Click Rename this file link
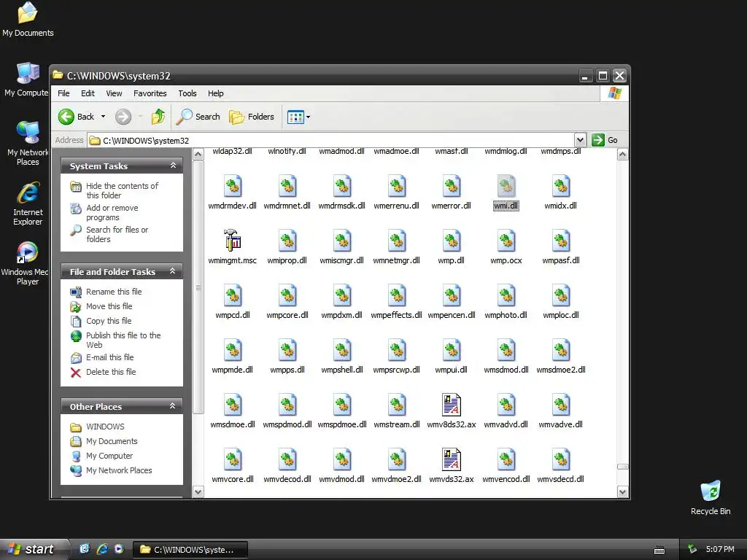Viewport: 747px width, 560px height. click(114, 292)
